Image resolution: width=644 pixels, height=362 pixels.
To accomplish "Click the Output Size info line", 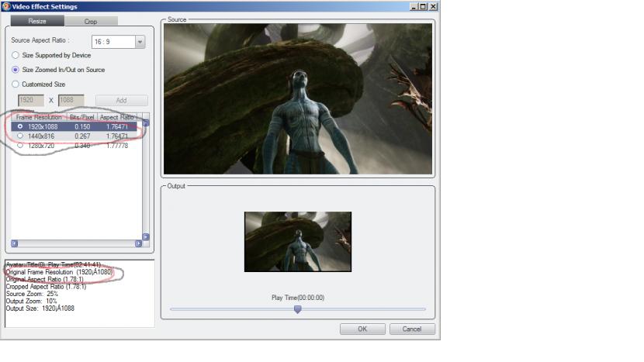I will coord(40,309).
